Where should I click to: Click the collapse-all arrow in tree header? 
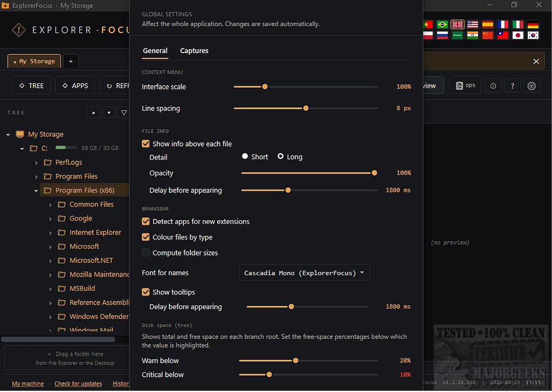[x=109, y=112]
